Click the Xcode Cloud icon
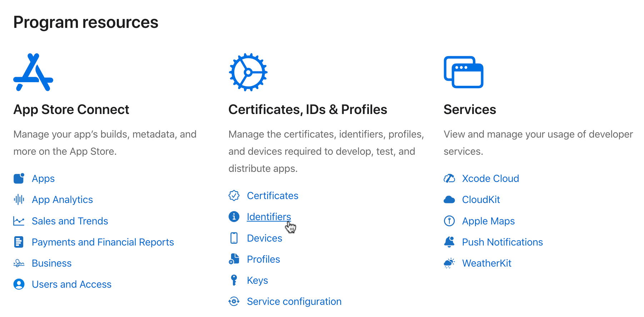Image resolution: width=644 pixels, height=317 pixels. [449, 178]
